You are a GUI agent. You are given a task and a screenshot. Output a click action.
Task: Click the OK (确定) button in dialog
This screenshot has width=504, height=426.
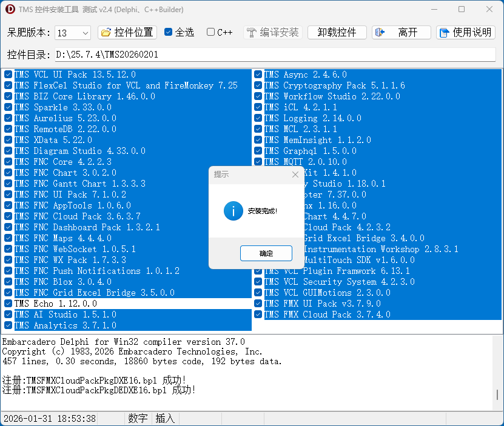[266, 253]
